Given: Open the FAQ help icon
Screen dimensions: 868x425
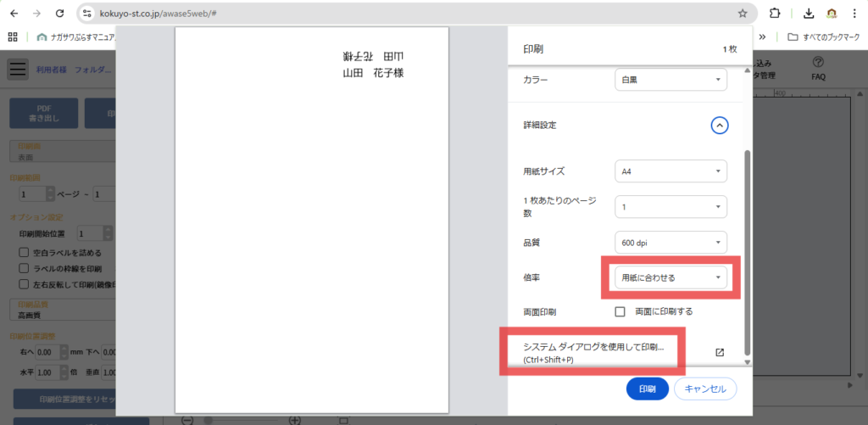Looking at the screenshot, I should [x=818, y=63].
